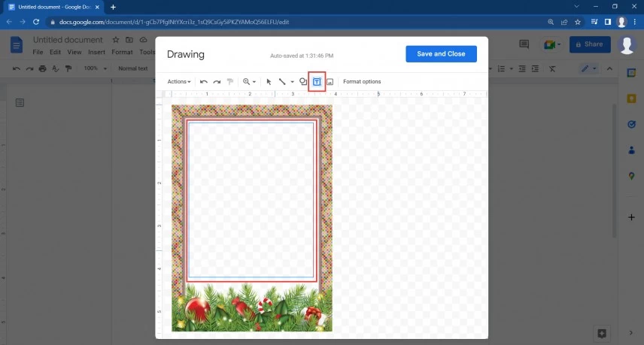
Task: Open the Actions dropdown menu
Action: pos(178,81)
